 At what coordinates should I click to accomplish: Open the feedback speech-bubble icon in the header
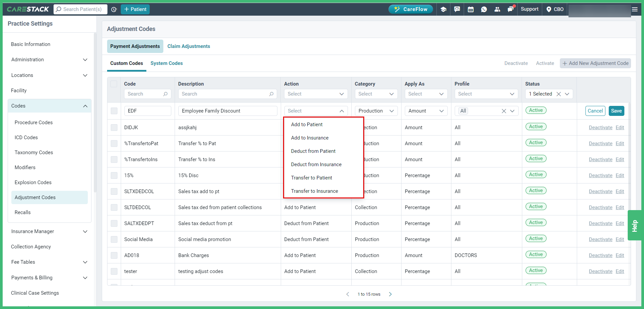coord(457,9)
